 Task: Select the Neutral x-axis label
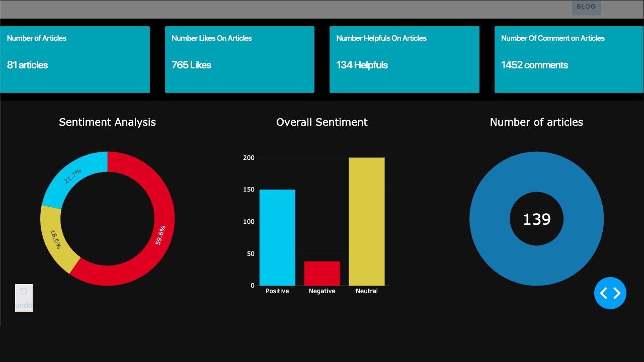click(x=366, y=291)
